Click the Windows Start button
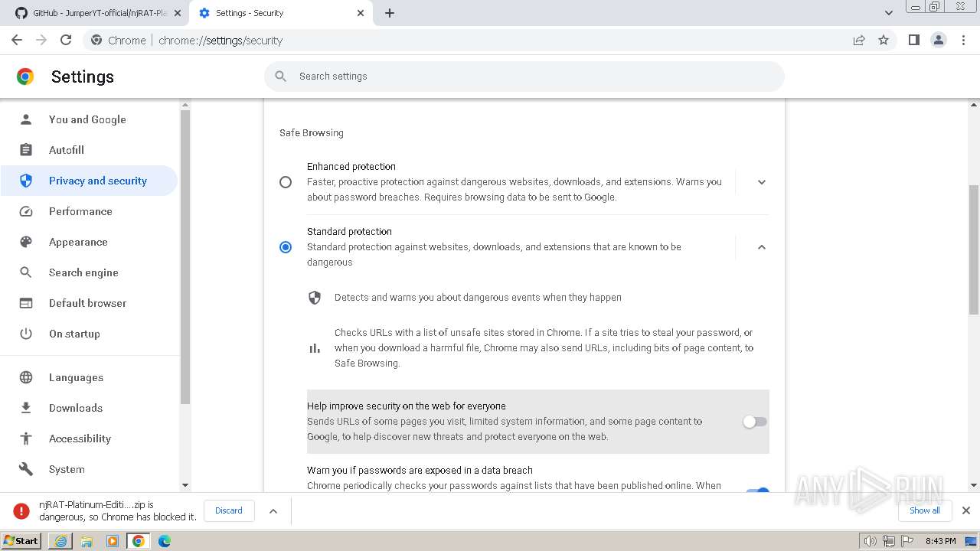This screenshot has width=980, height=551. 21,541
